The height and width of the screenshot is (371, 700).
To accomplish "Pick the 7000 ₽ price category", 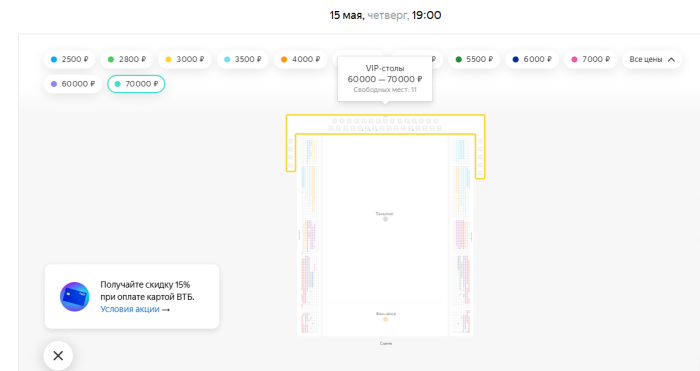I will pyautogui.click(x=590, y=59).
